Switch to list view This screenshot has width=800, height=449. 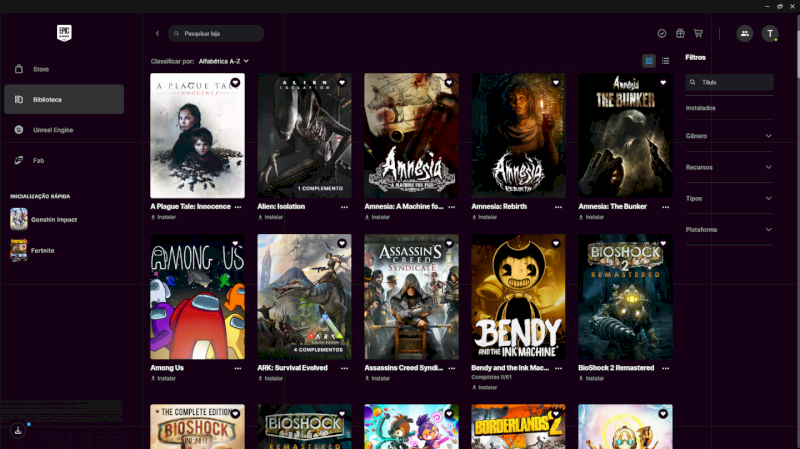click(665, 61)
